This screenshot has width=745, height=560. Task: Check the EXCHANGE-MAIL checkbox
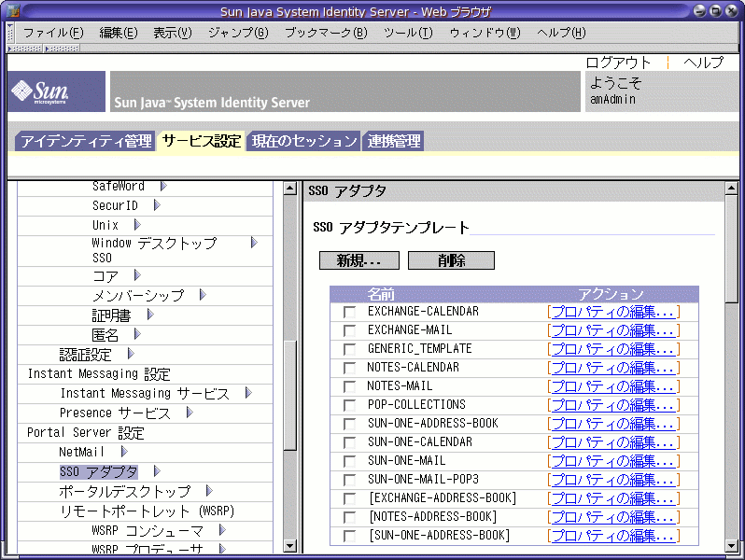tap(349, 330)
